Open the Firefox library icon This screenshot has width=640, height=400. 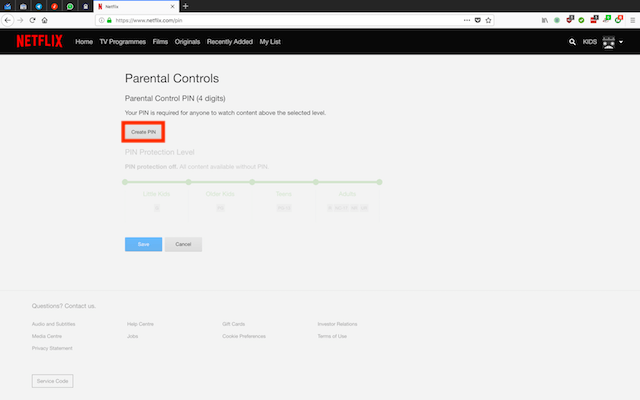(544, 20)
